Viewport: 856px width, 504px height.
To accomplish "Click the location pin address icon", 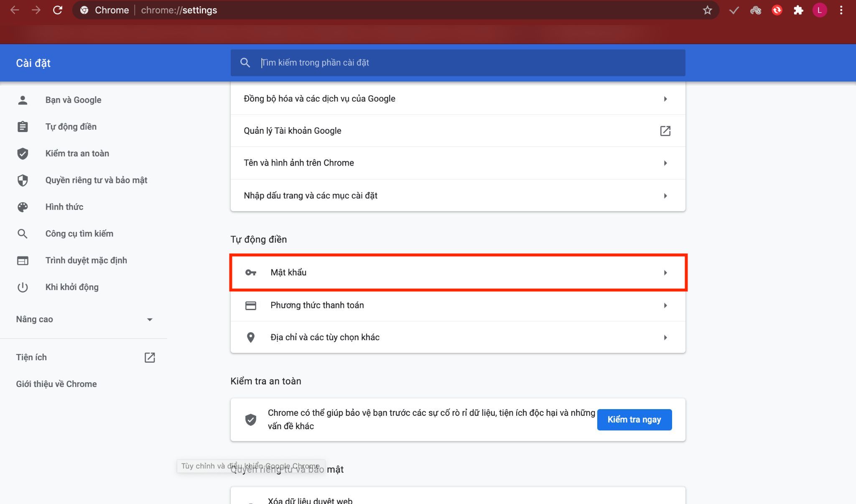I will click(x=250, y=338).
